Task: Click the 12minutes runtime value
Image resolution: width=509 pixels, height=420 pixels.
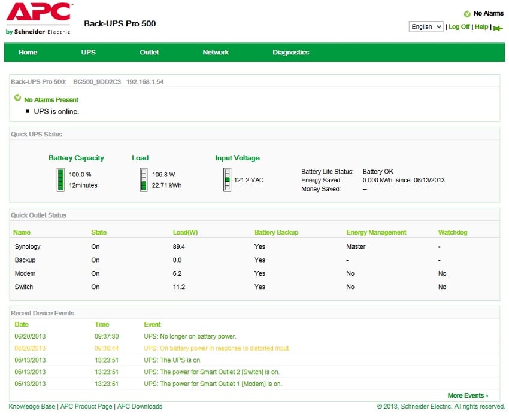Action: (83, 185)
